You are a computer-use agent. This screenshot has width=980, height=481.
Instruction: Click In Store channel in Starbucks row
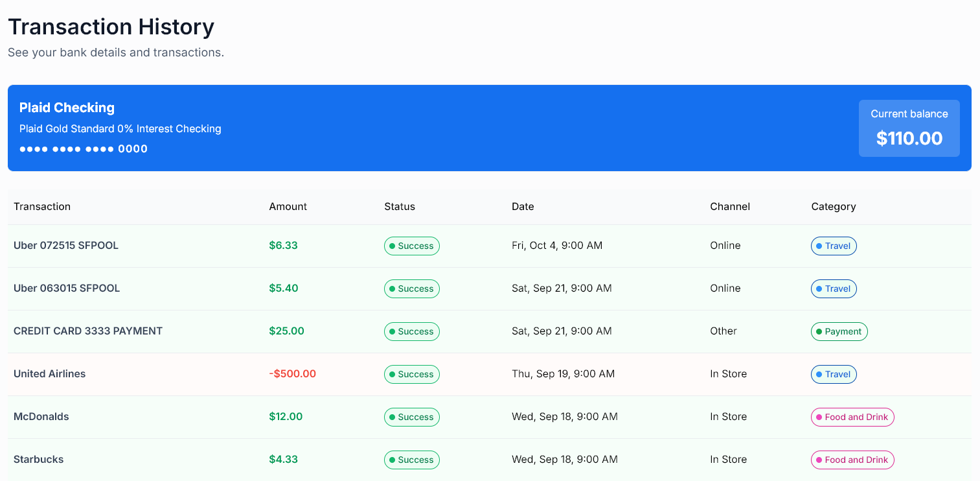[x=728, y=460]
